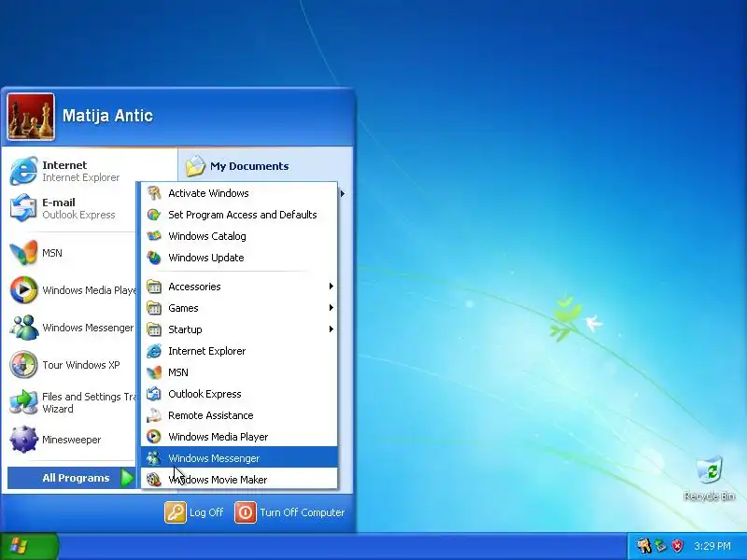
Task: Click the Accessories folder icon
Action: tap(154, 287)
